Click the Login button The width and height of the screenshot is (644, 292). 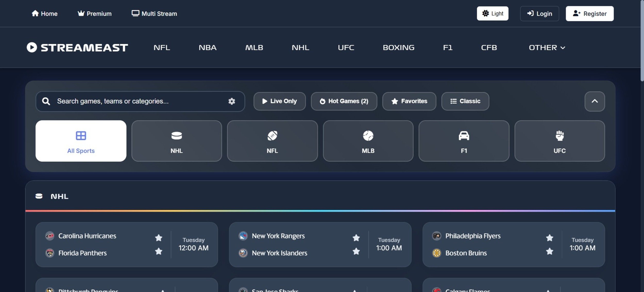pyautogui.click(x=539, y=13)
